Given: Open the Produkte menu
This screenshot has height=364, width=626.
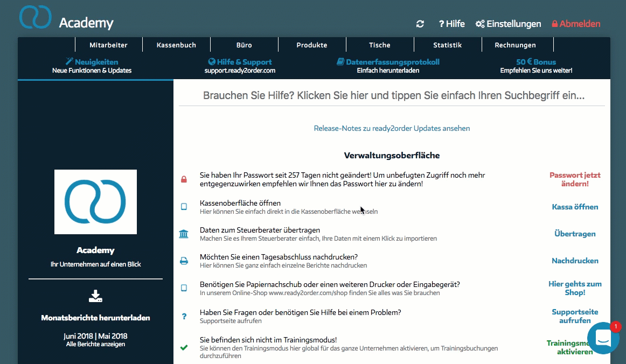Looking at the screenshot, I should pos(312,45).
